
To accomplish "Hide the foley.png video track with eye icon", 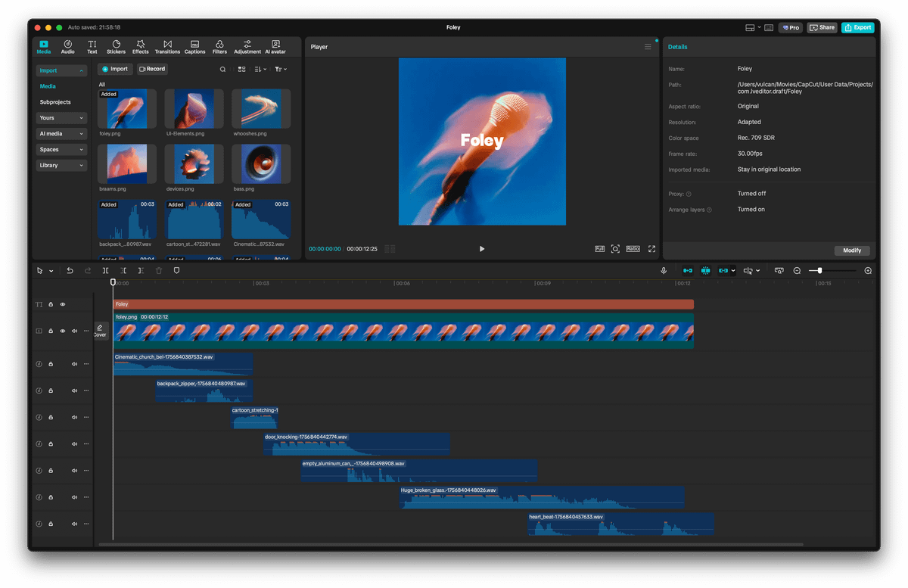I will pyautogui.click(x=63, y=331).
